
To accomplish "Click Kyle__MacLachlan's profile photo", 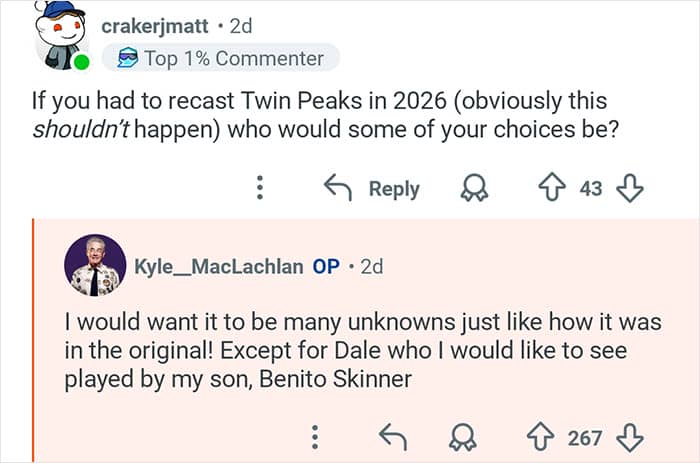I will pos(95,266).
